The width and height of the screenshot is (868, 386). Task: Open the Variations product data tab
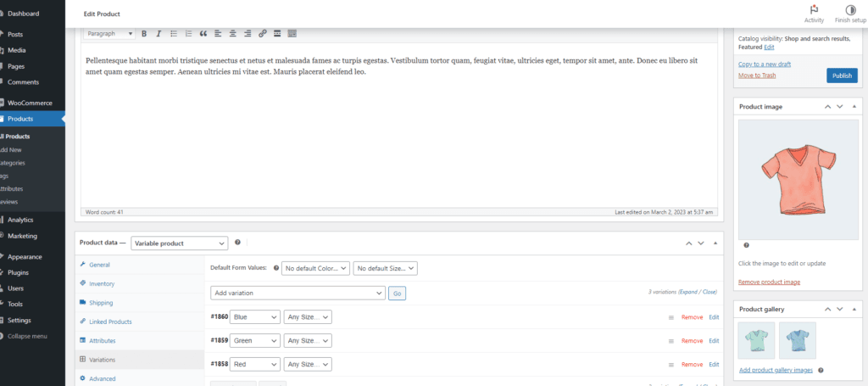[140, 360]
